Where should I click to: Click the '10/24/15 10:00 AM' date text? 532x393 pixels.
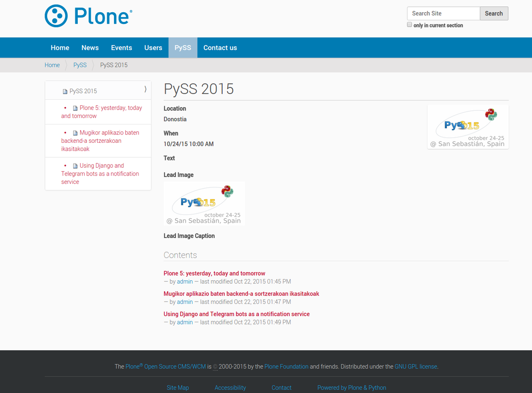189,144
